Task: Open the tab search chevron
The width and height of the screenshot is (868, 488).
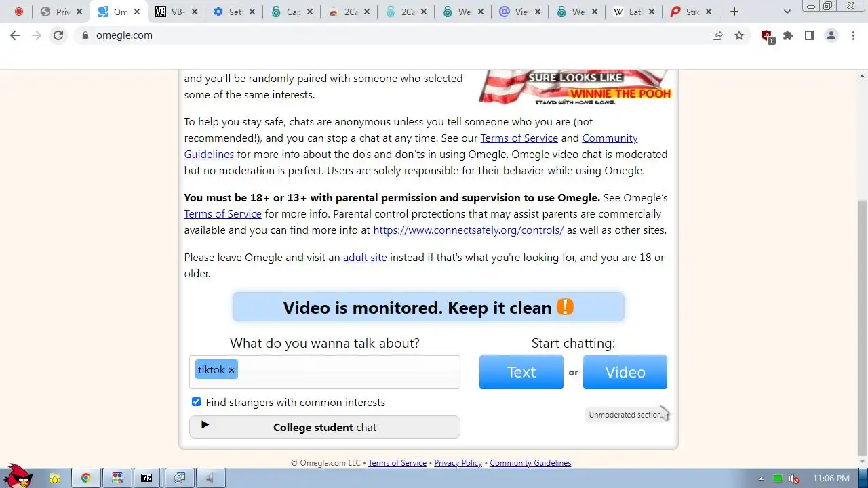Action: [787, 12]
